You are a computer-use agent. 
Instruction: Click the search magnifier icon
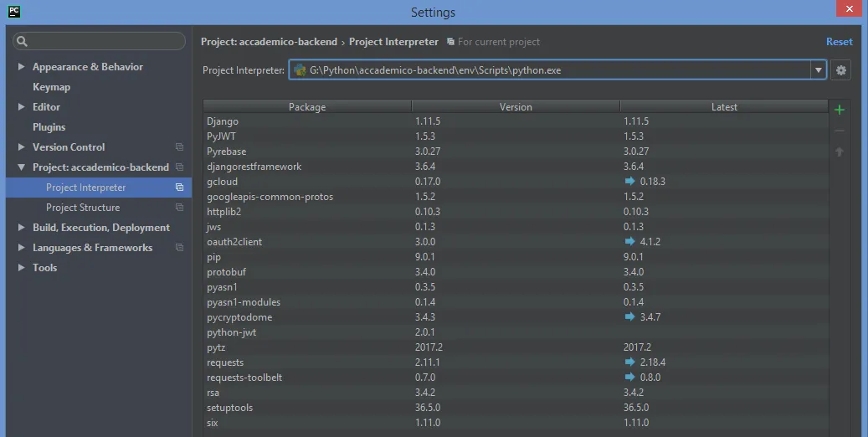(22, 41)
